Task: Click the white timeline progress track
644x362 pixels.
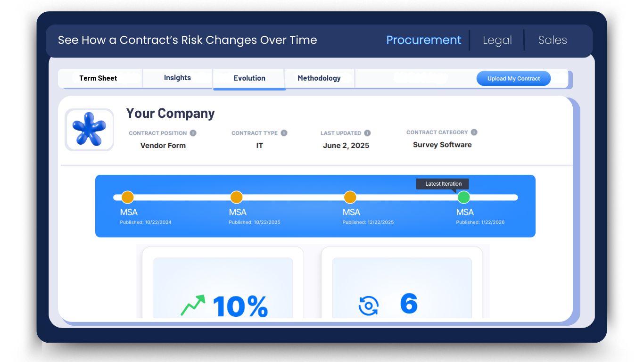Action: [x=292, y=197]
